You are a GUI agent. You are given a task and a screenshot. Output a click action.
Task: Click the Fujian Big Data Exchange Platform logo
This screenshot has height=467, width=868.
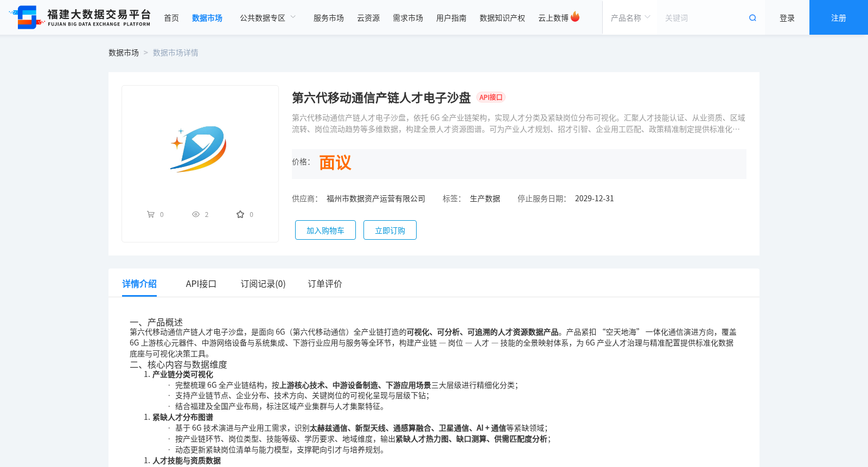pyautogui.click(x=80, y=17)
